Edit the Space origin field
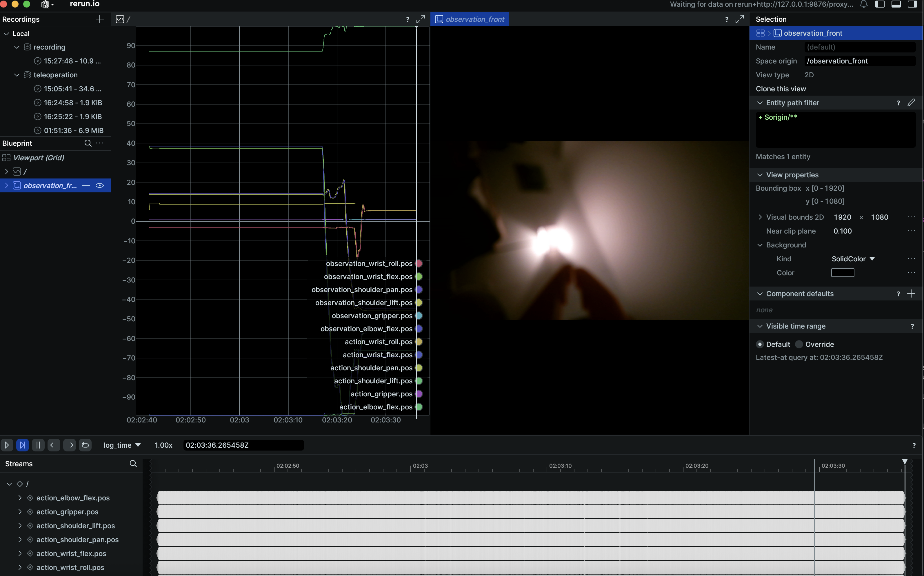Viewport: 924px width, 576px height. 860,61
